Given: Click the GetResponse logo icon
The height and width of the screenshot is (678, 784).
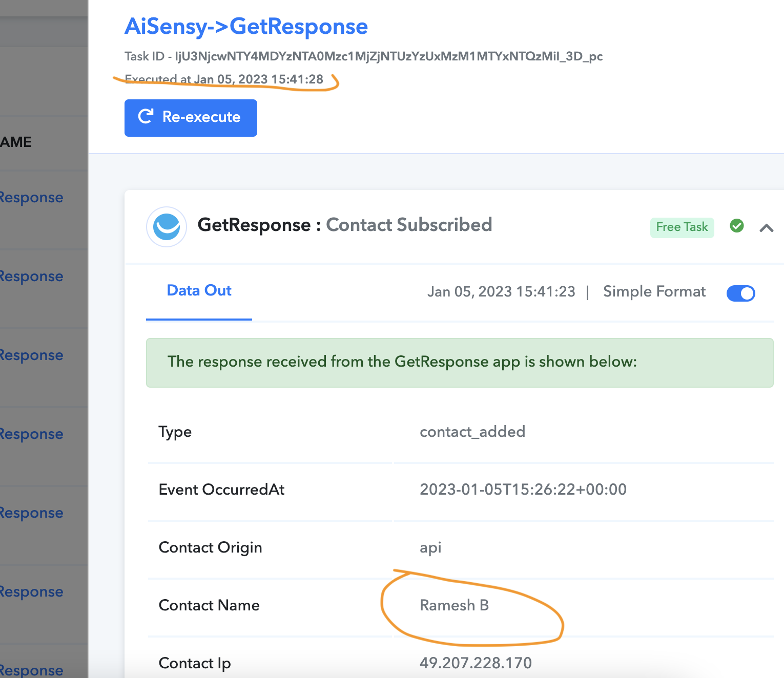Looking at the screenshot, I should tap(167, 227).
